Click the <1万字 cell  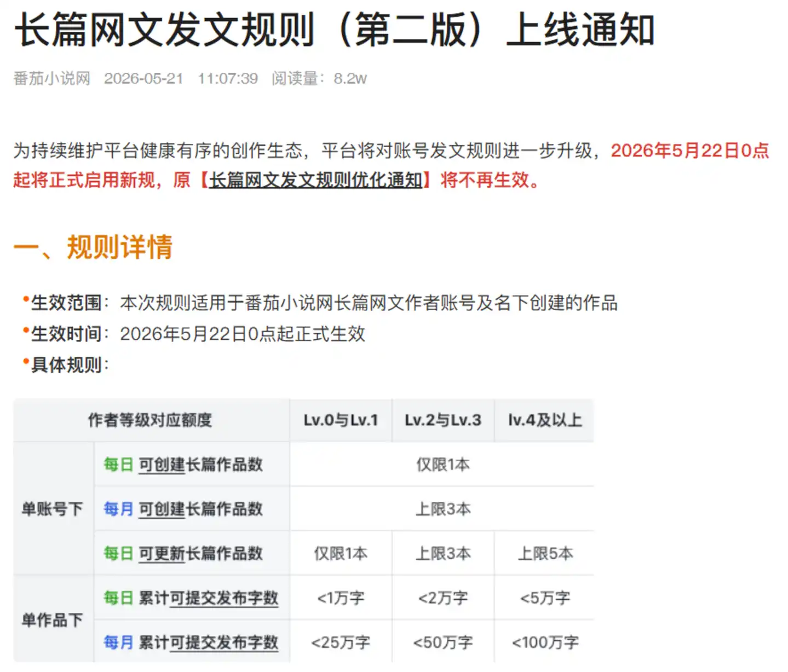pos(341,598)
